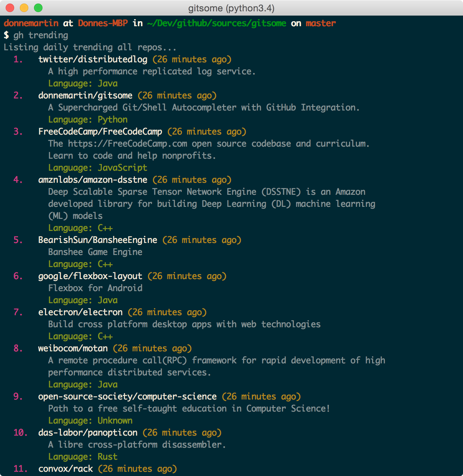
Task: Click rank number 1. beside twitter/distributedlog
Action: (18, 59)
